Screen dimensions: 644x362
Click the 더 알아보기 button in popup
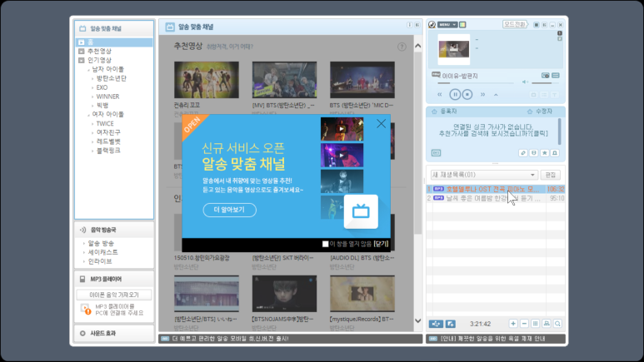(229, 210)
